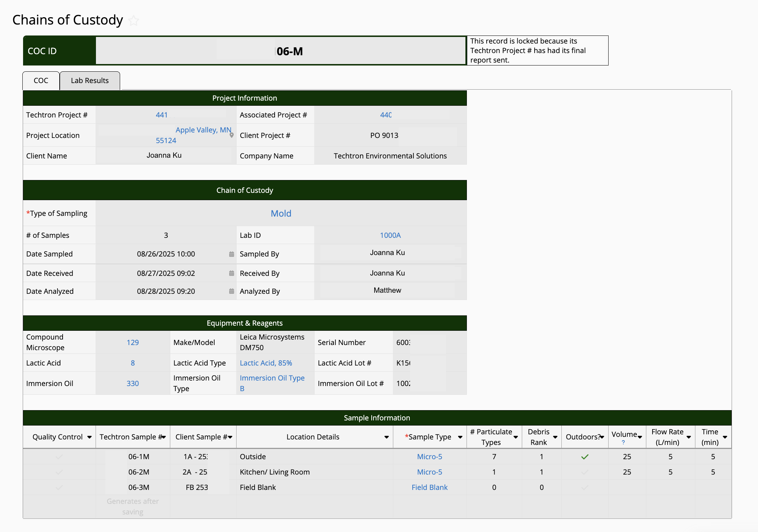Click the Mold sampling type link
The image size is (758, 532).
pos(281,213)
